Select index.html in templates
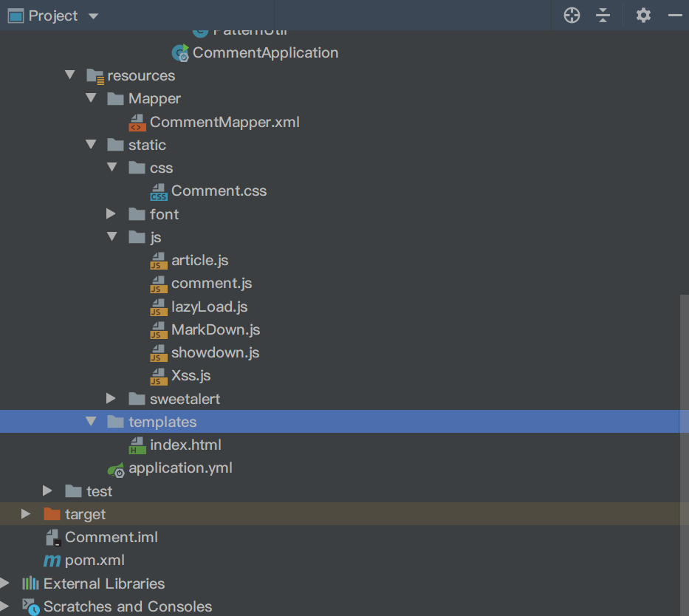689x616 pixels. click(185, 445)
